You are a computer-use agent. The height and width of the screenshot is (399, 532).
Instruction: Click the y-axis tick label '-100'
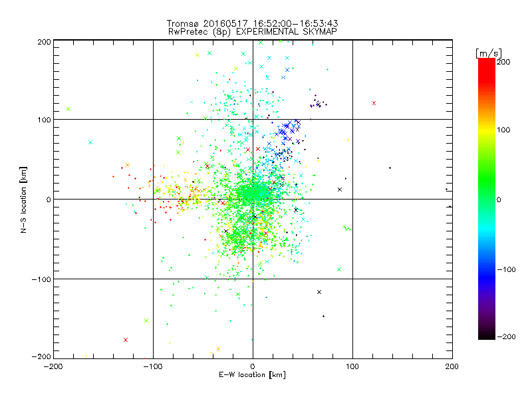(x=41, y=279)
